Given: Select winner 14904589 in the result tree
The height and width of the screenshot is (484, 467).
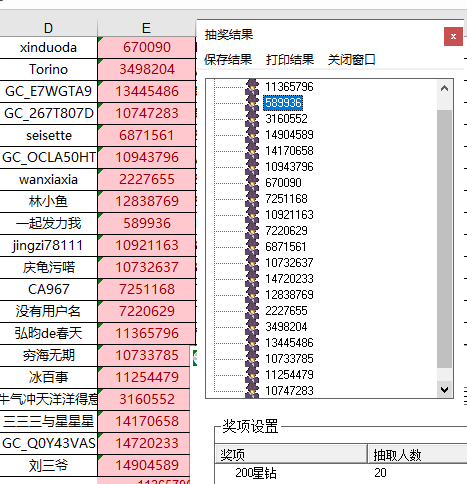Looking at the screenshot, I should click(x=289, y=135).
